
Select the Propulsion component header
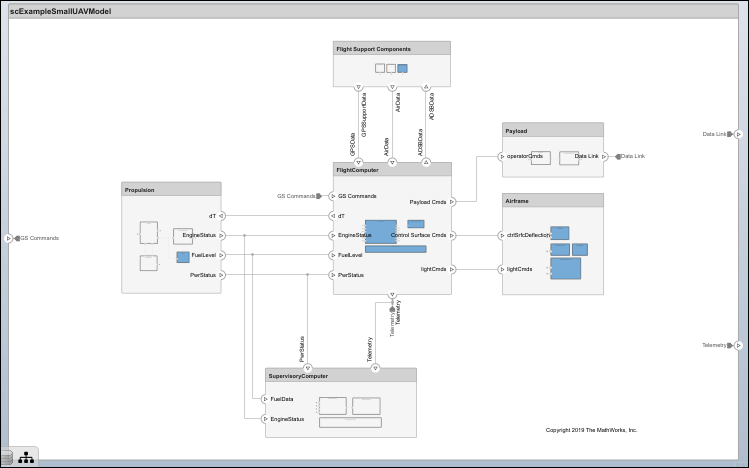pyautogui.click(x=171, y=190)
